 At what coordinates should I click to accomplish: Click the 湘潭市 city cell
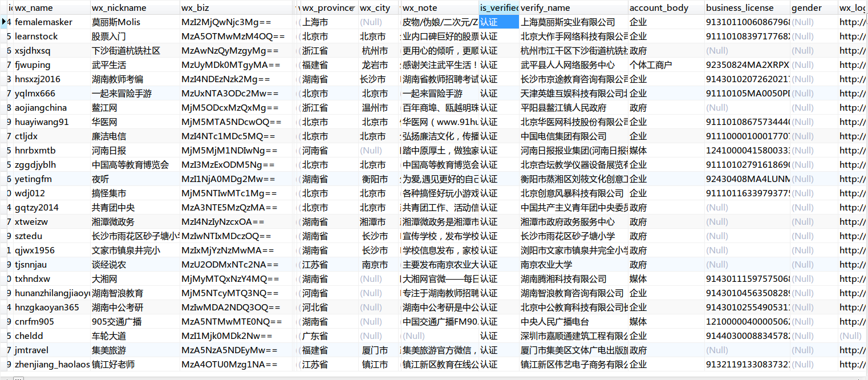pos(378,222)
